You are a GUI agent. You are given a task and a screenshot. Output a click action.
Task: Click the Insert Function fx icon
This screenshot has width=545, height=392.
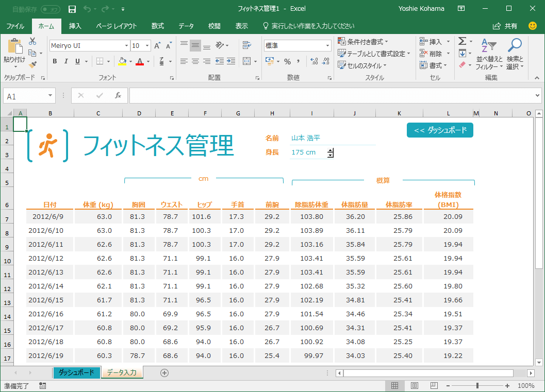[x=118, y=95]
